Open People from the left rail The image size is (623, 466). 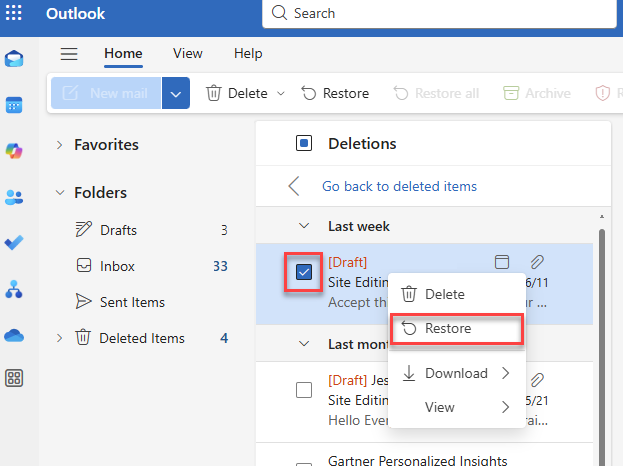point(15,197)
